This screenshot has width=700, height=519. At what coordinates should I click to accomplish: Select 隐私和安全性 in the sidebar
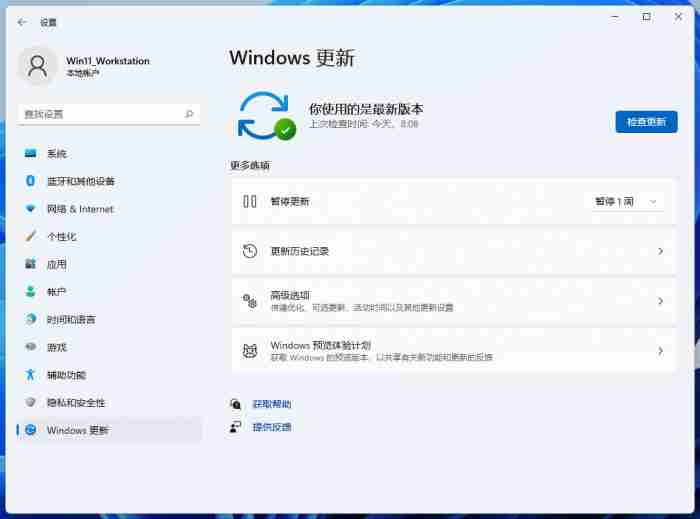(109, 403)
